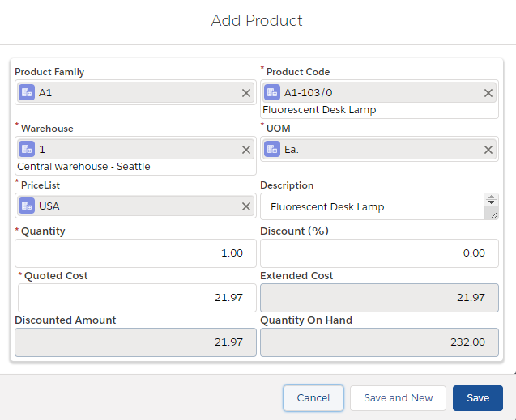
Task: Click the Extended Cost label
Action: (x=296, y=276)
